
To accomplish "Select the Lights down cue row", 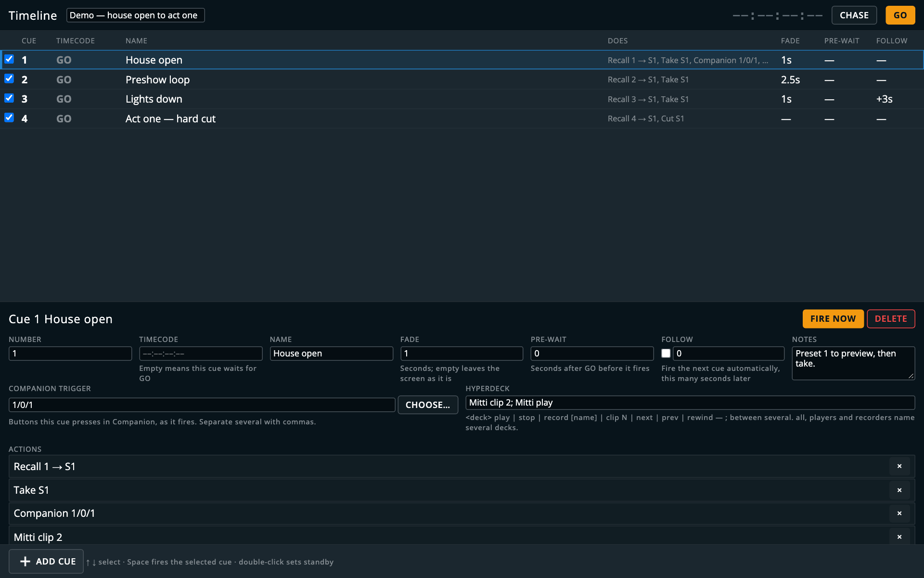I will (462, 99).
